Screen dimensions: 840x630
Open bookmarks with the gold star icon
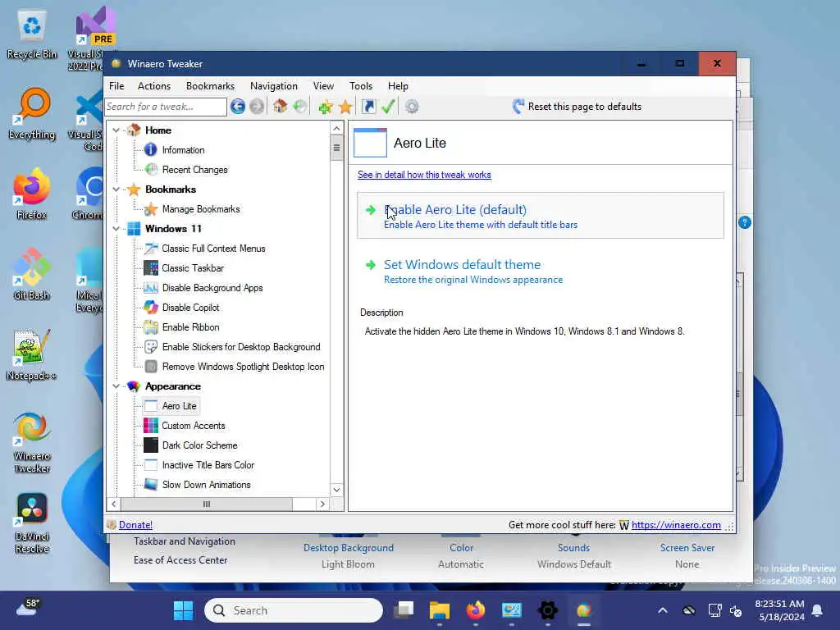[x=345, y=107]
